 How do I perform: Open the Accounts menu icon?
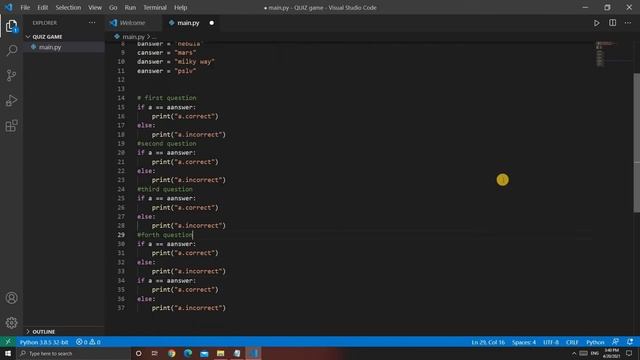(x=11, y=298)
